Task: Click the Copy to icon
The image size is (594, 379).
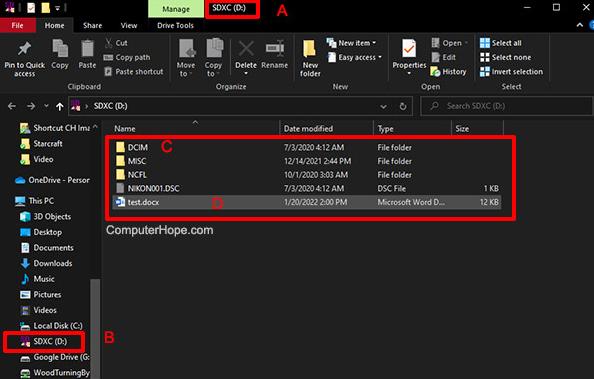Action: [214, 49]
